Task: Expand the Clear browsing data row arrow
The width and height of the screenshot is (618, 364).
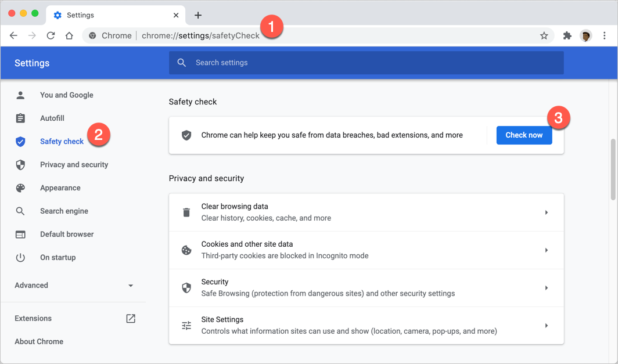Action: point(546,212)
